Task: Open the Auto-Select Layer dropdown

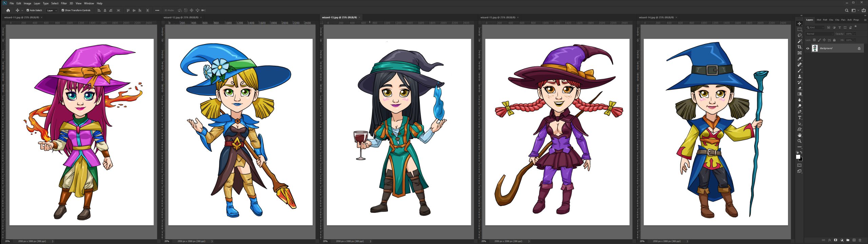Action: [x=52, y=11]
